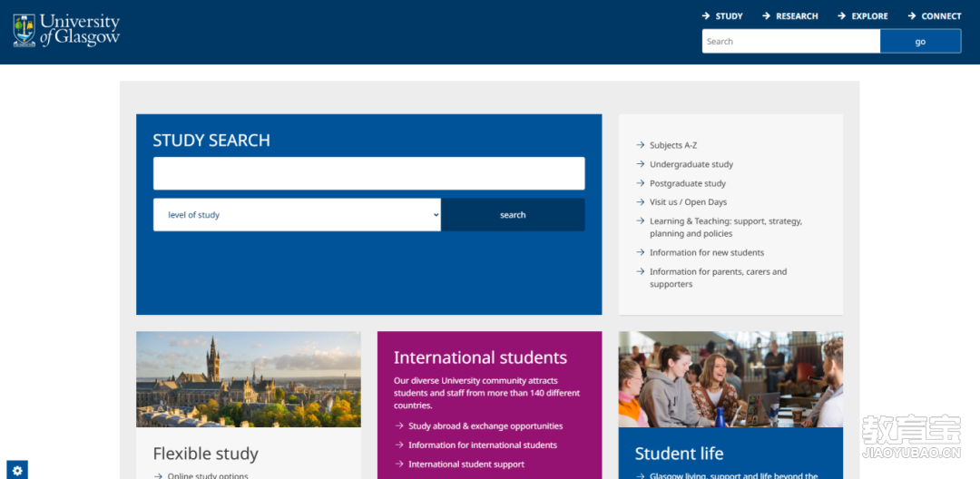The width and height of the screenshot is (980, 479).
Task: Focus the header Search text box
Action: coord(791,41)
